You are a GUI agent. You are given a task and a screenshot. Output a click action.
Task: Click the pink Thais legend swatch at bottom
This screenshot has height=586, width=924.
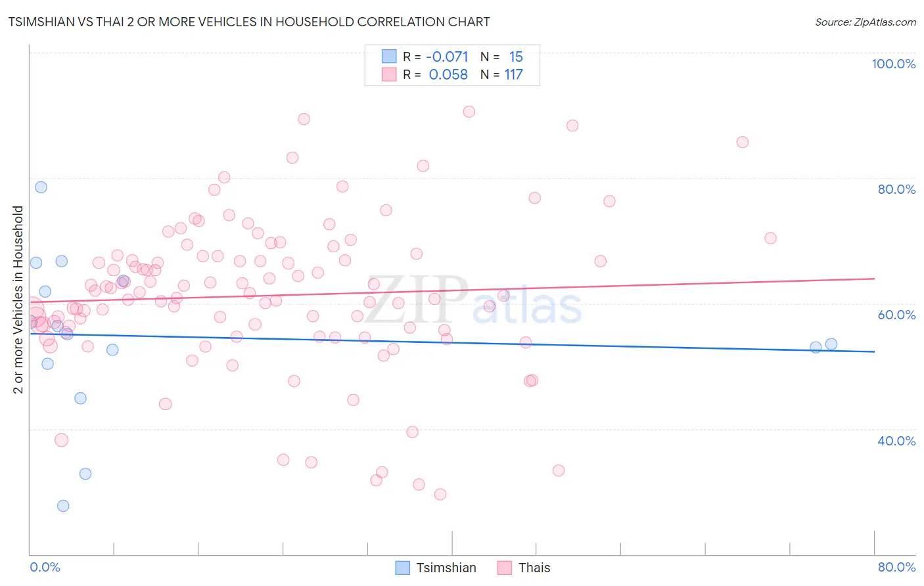[505, 568]
